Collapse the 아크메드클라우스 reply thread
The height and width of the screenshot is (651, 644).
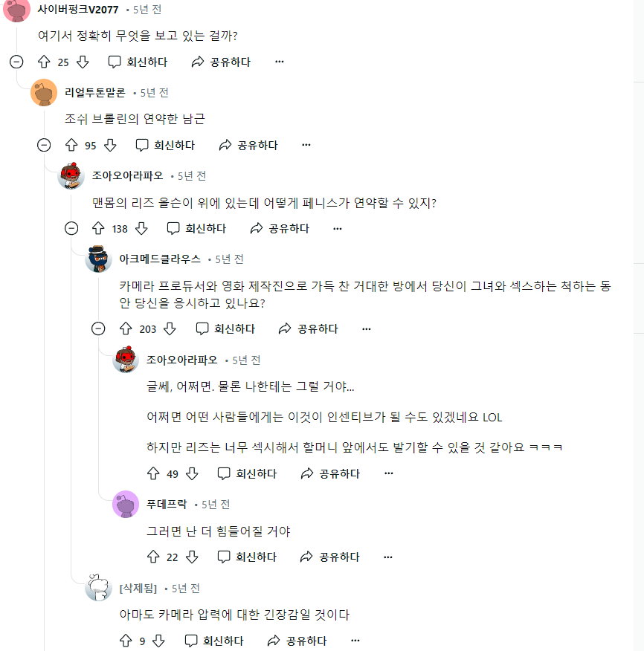click(99, 328)
